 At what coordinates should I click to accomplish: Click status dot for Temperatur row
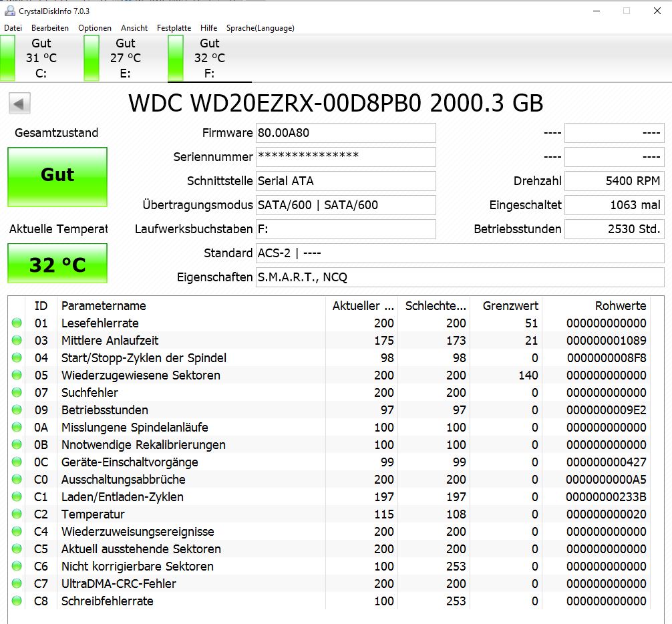(17, 514)
